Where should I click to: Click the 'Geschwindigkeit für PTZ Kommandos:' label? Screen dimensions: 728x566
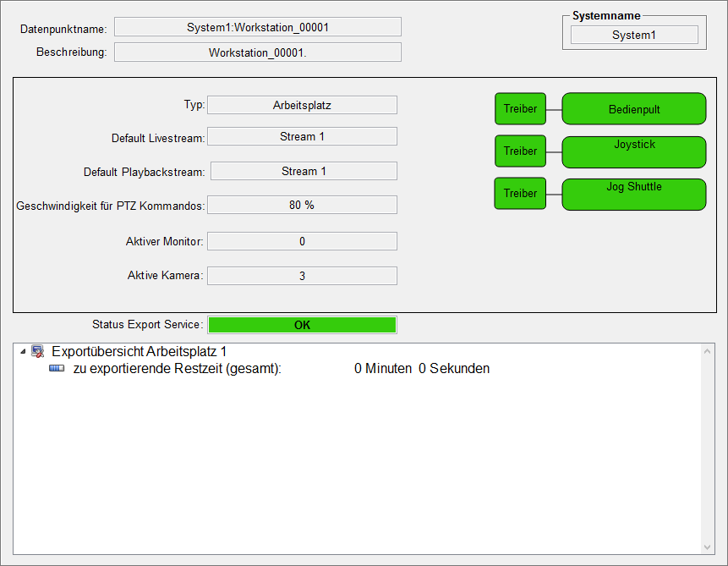[111, 206]
